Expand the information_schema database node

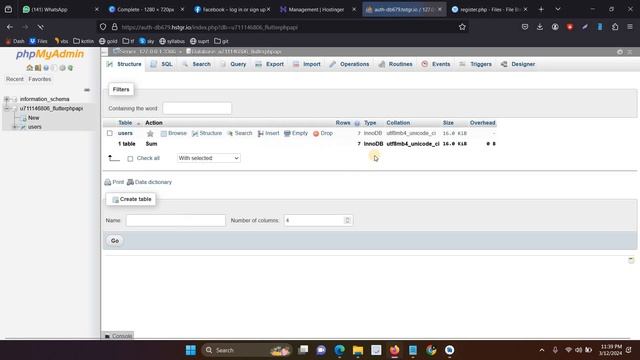point(7,99)
